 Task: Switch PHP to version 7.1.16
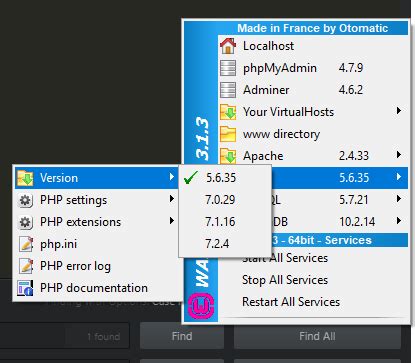tap(225, 222)
